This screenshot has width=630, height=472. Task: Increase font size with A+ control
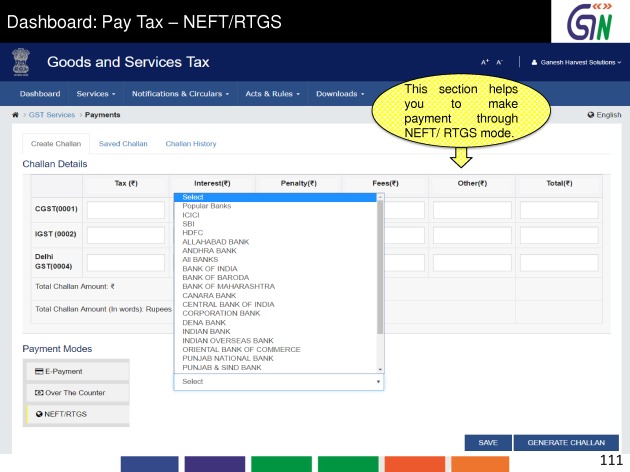click(x=485, y=62)
